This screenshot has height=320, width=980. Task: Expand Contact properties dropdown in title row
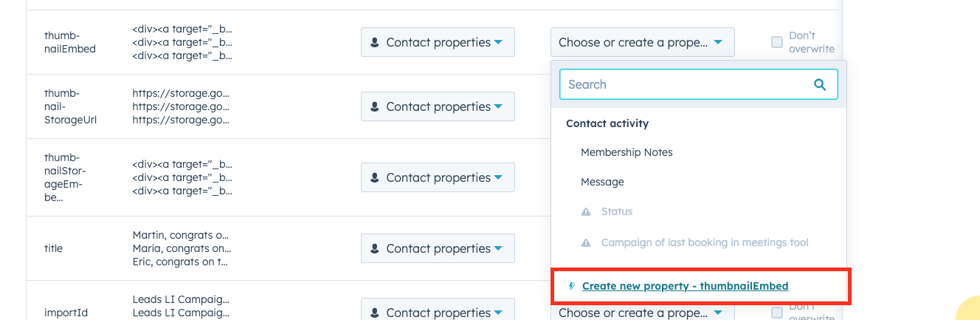pyautogui.click(x=438, y=248)
